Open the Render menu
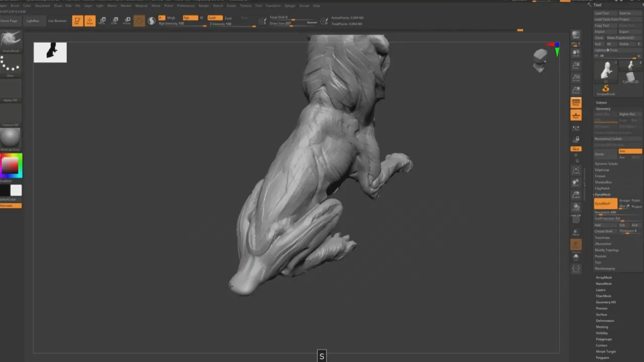Viewport: 644px width, 362px height. click(203, 6)
